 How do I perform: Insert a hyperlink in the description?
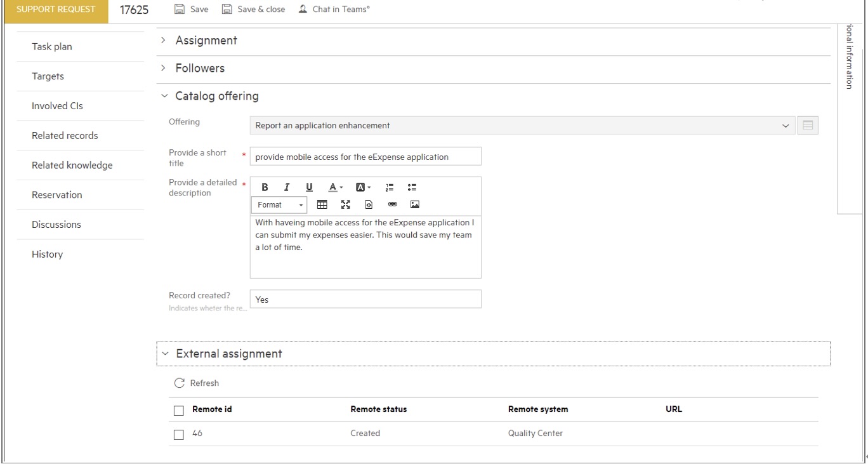(x=393, y=204)
